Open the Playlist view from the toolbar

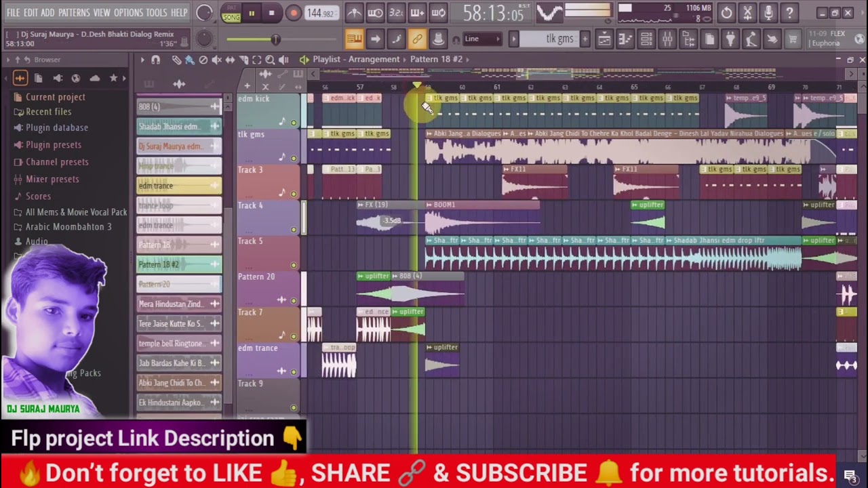coord(604,39)
